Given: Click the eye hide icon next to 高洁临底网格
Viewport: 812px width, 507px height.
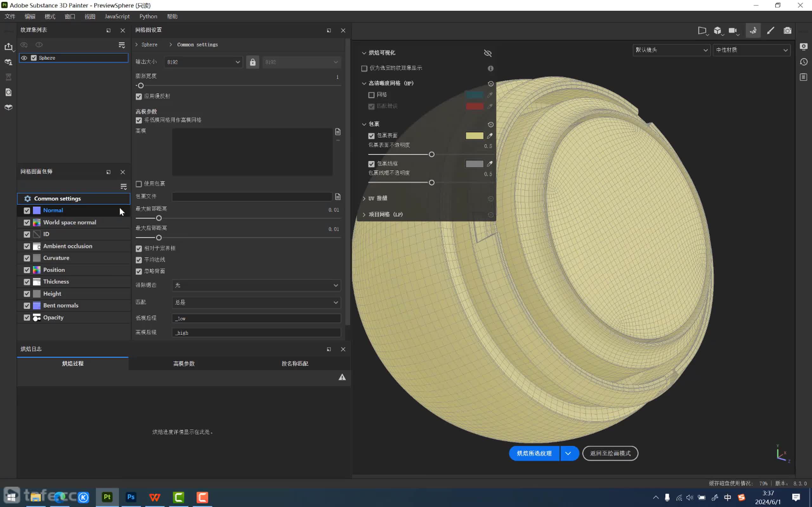Looking at the screenshot, I should (490, 84).
